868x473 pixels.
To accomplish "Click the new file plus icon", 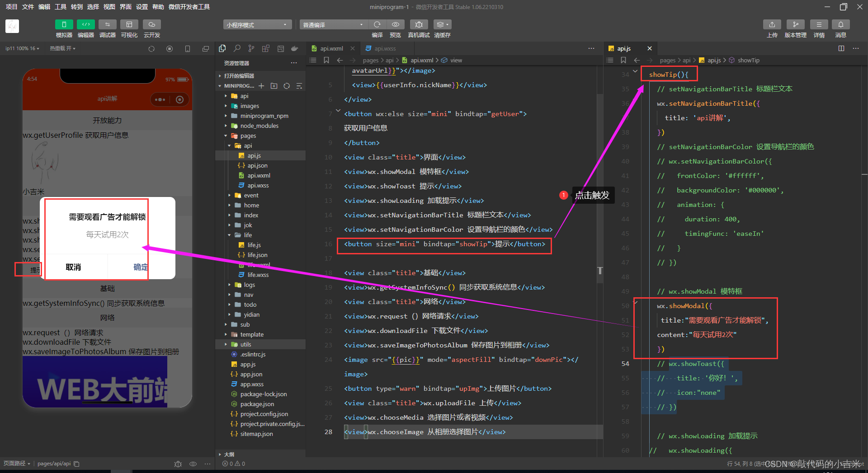I will (x=261, y=86).
